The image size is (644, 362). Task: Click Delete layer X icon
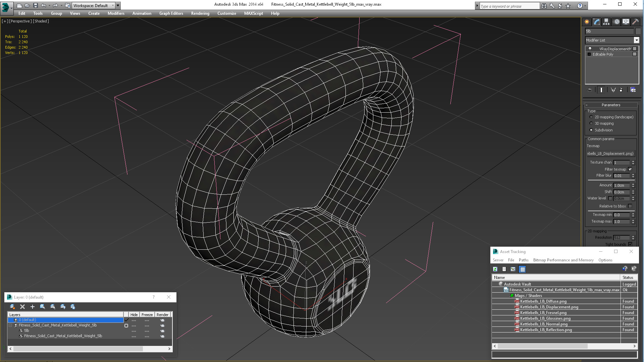coord(22,307)
